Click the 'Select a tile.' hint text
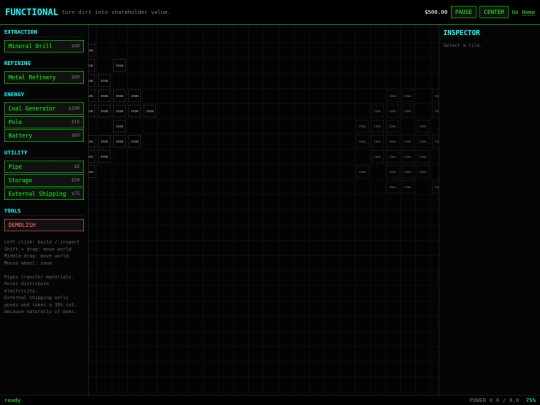540x405 pixels. pyautogui.click(x=463, y=45)
